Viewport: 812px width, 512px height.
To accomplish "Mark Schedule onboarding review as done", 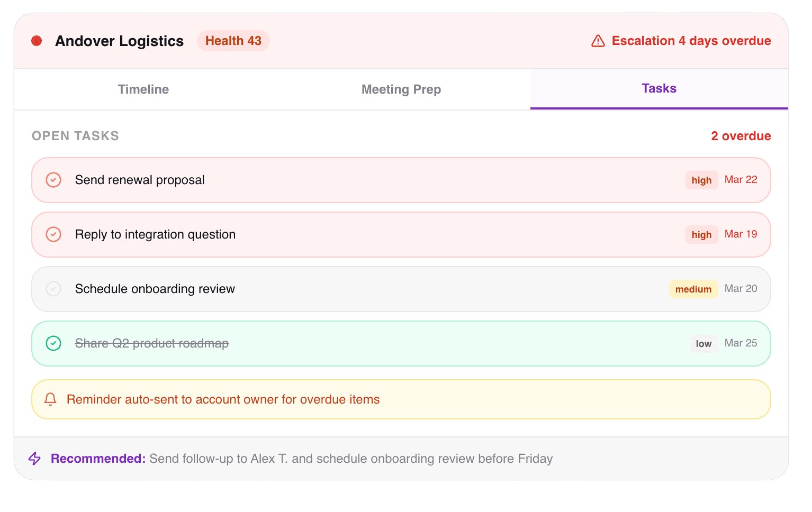I will tap(53, 289).
